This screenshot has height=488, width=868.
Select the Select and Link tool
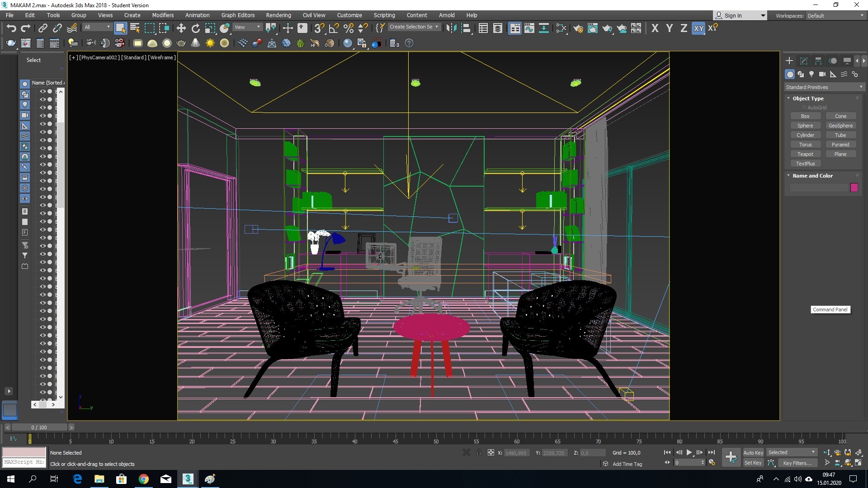tap(42, 28)
